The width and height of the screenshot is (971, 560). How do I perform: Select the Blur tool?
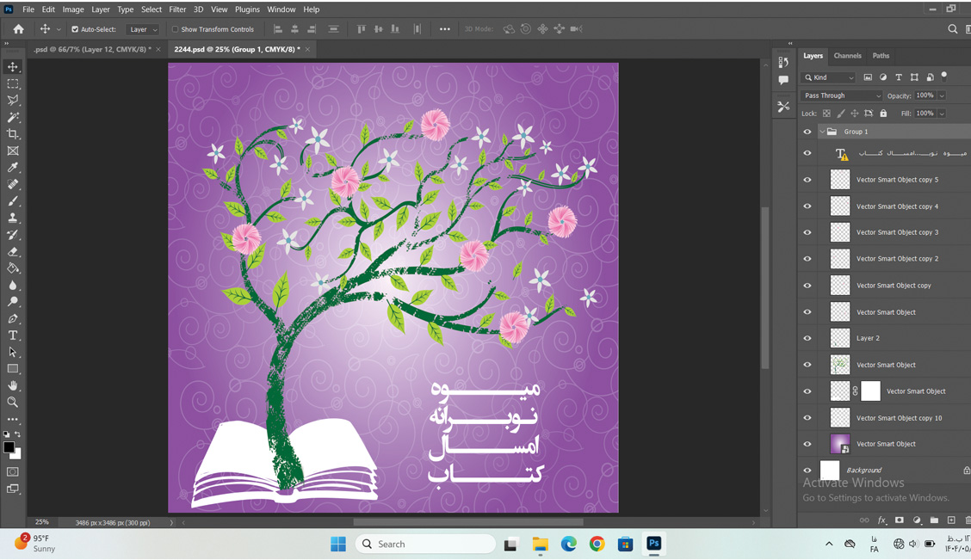(x=12, y=286)
